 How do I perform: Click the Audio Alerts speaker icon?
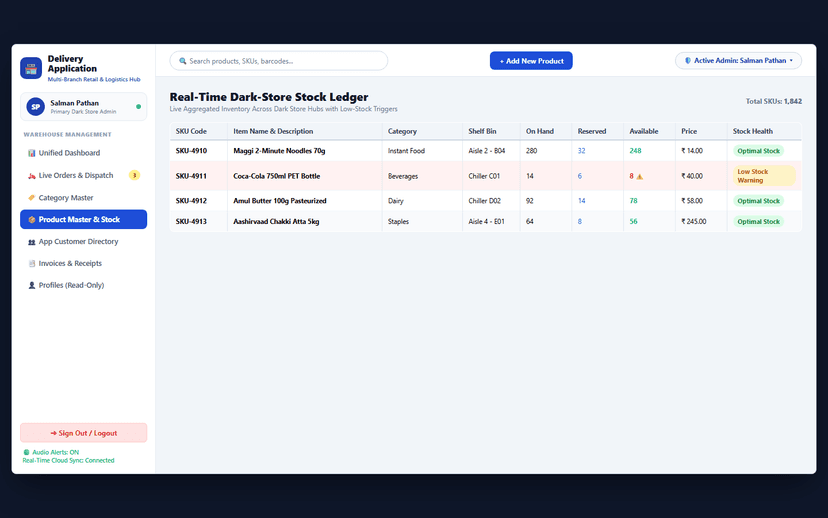click(26, 452)
